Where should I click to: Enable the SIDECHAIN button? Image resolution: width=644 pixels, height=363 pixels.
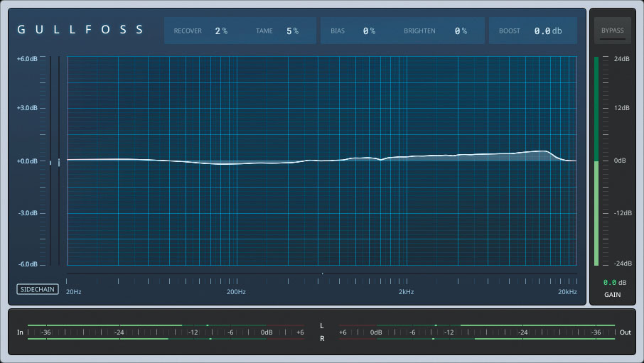pos(38,289)
